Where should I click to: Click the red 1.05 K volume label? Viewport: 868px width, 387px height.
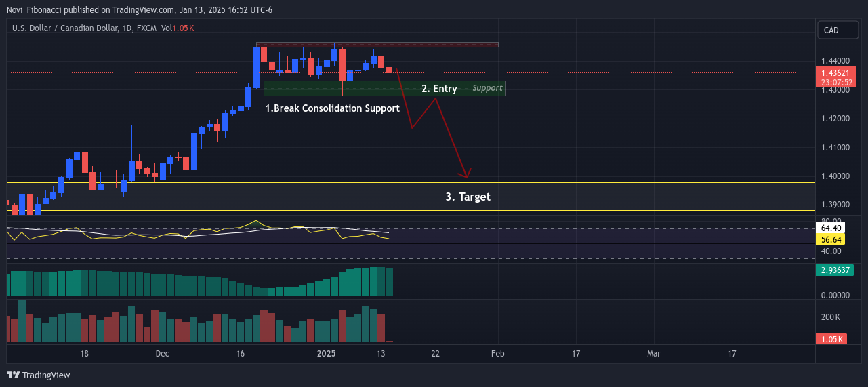pos(831,340)
